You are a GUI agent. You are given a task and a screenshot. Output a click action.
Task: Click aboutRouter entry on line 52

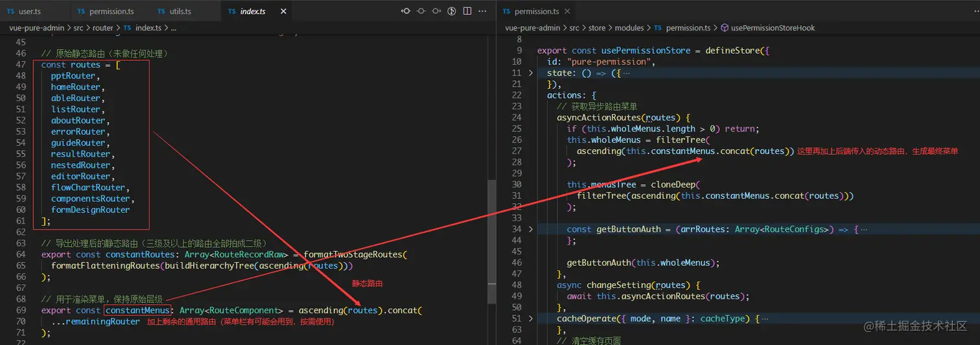coord(78,120)
